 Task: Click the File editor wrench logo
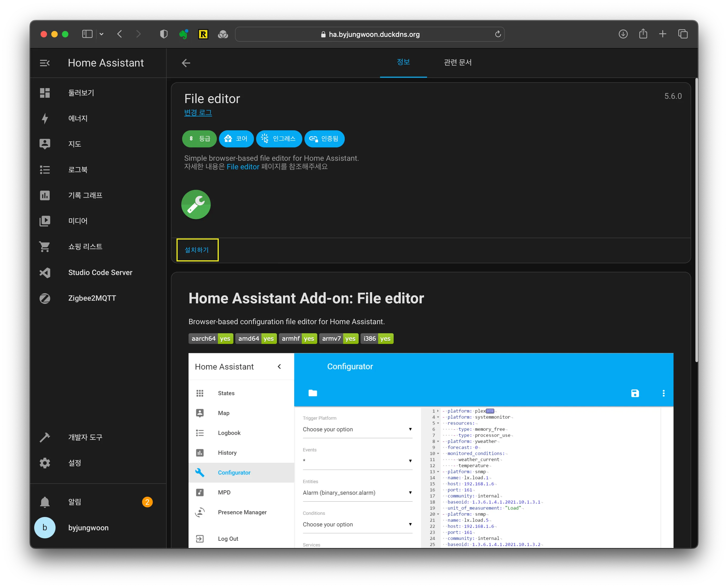(196, 205)
